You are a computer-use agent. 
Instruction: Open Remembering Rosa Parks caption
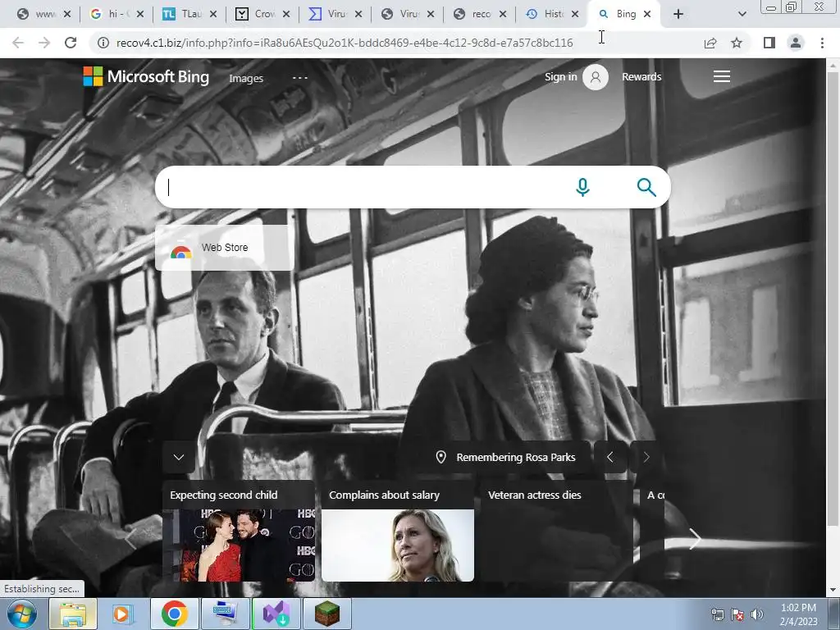(515, 457)
